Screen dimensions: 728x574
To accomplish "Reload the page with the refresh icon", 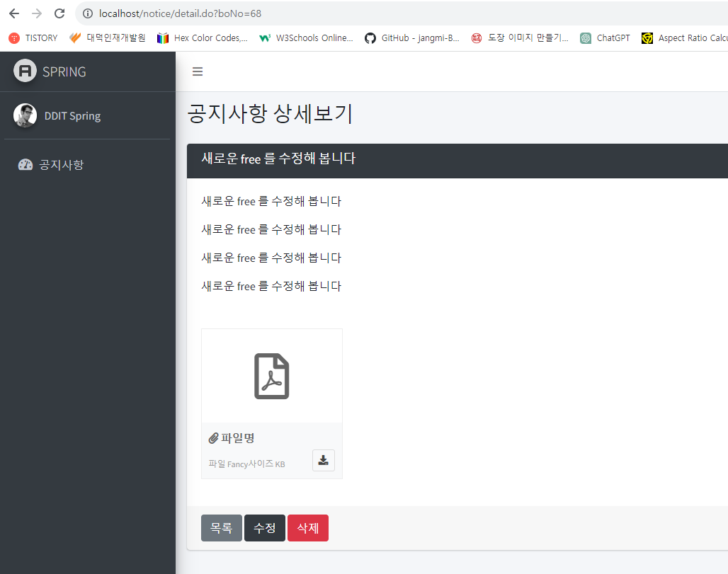I will click(59, 13).
